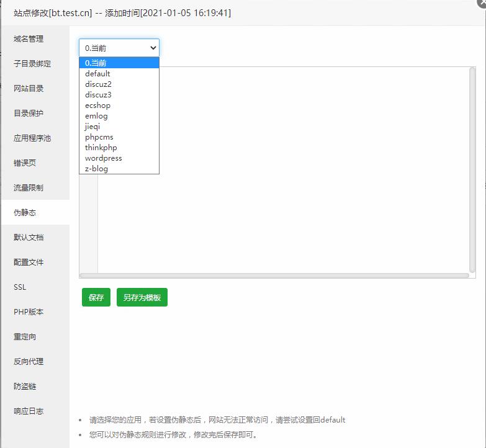Click the hint 您可以对伪静态规则进行修改
Viewport: 486px width, 448px height.
[173, 435]
